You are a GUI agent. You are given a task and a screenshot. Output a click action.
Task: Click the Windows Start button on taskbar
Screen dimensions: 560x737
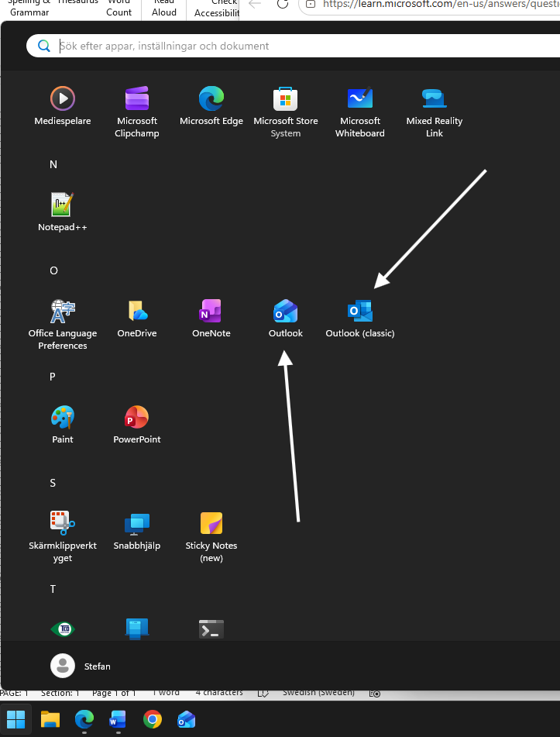(x=15, y=719)
